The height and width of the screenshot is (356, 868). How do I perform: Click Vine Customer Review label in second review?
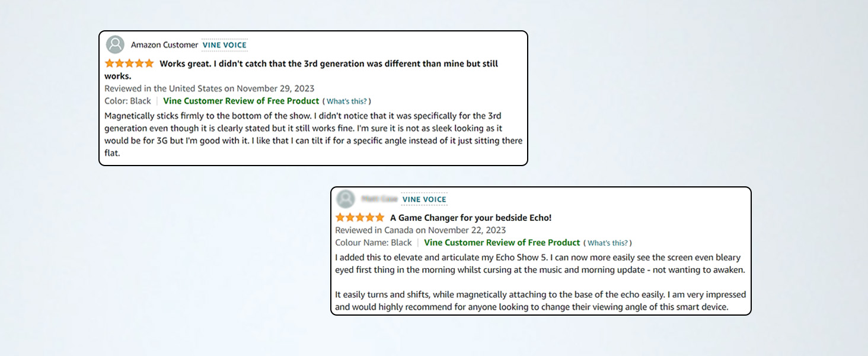502,243
